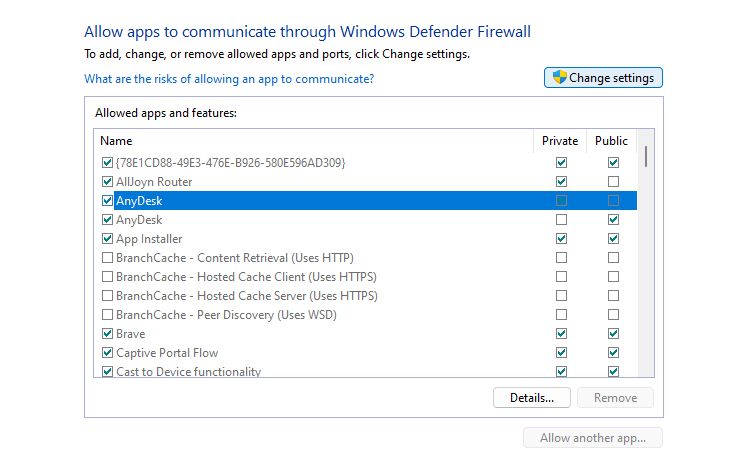Click the Private column header

[x=560, y=141]
